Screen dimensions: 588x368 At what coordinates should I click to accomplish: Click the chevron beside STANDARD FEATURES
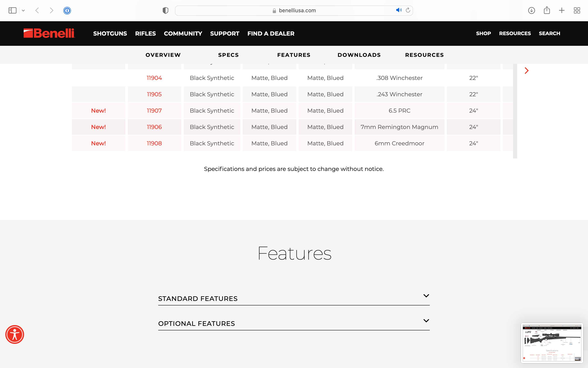coord(426,296)
